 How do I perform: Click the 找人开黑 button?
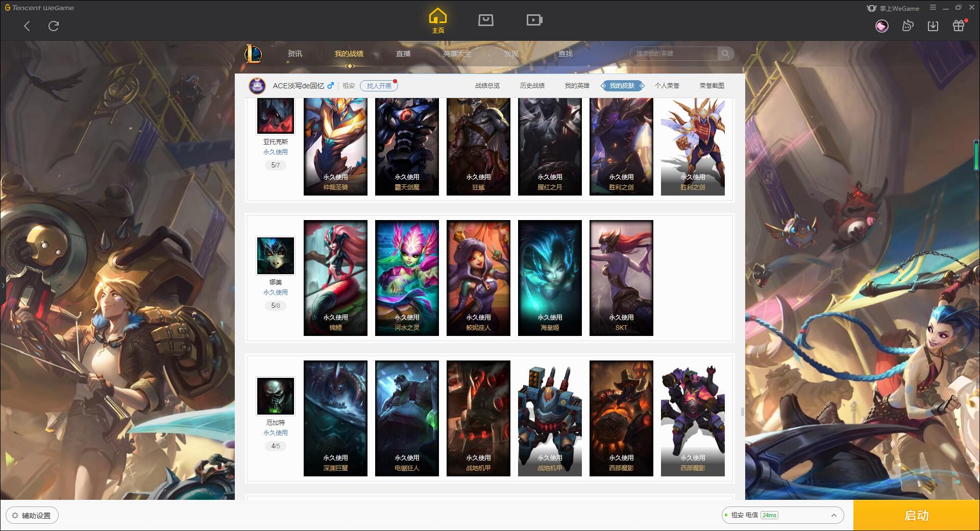(x=379, y=86)
